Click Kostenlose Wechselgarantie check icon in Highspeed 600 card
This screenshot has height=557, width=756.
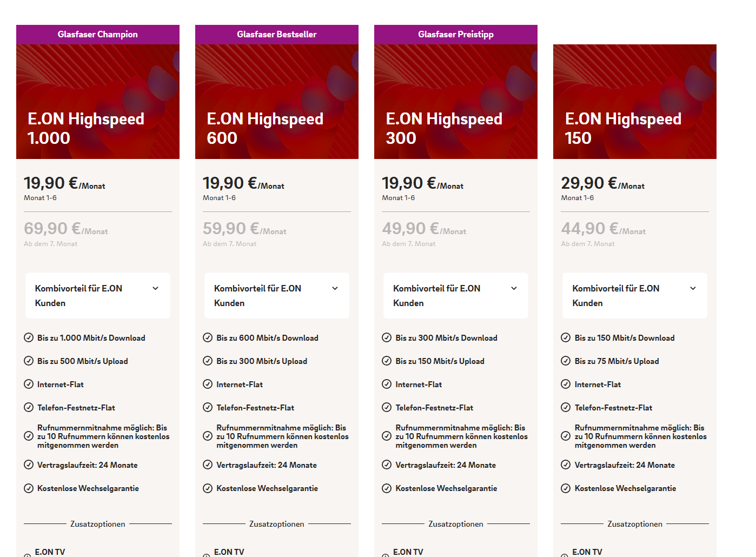coord(208,488)
